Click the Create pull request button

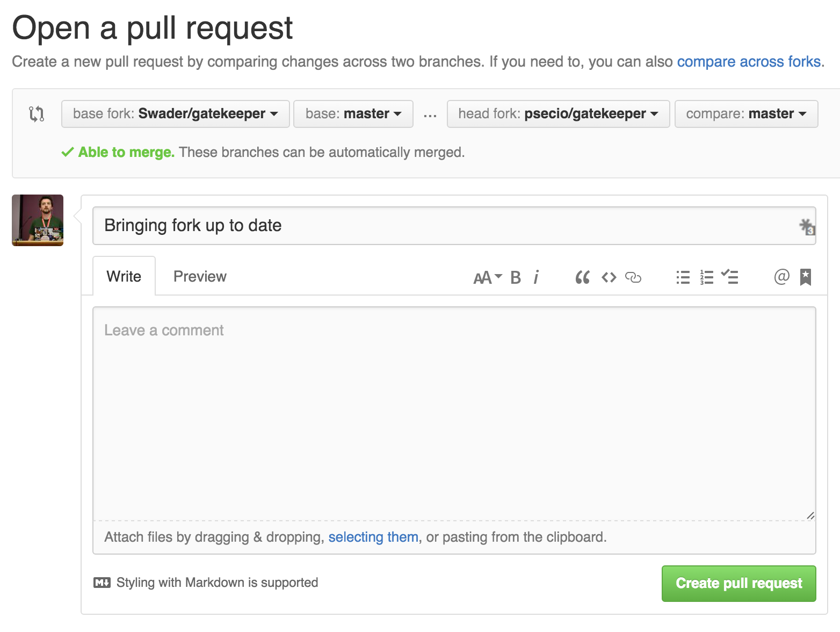(738, 584)
